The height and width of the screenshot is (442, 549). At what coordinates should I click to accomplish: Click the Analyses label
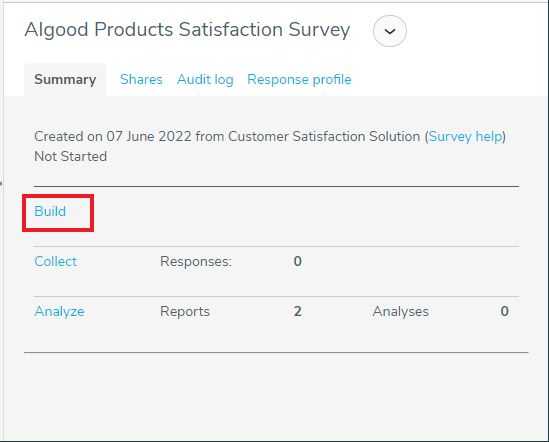tap(401, 312)
